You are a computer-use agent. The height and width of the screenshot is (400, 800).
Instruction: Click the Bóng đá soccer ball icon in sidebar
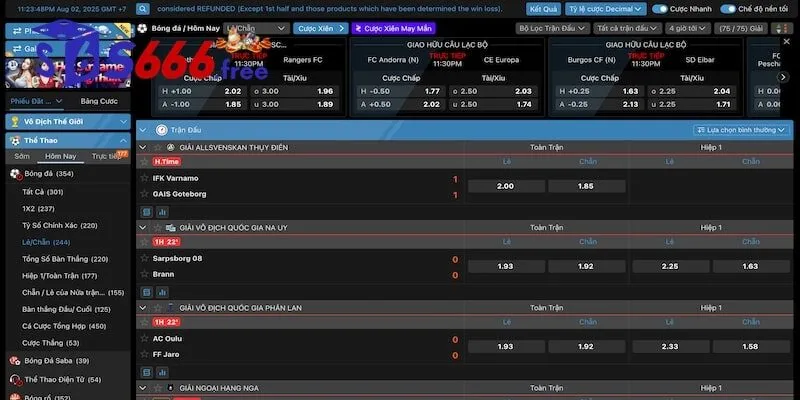click(14, 173)
